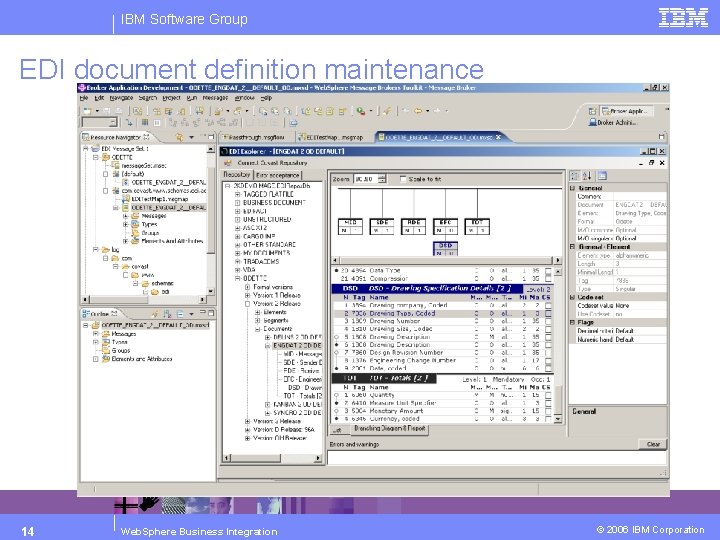Click the Connect Covast Repository icon
Screen dimensions: 720x540
point(228,163)
